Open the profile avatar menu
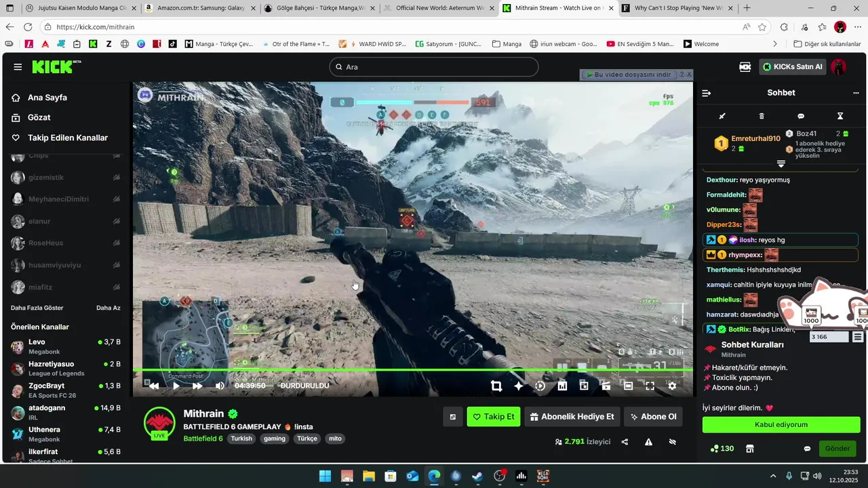 [x=839, y=67]
